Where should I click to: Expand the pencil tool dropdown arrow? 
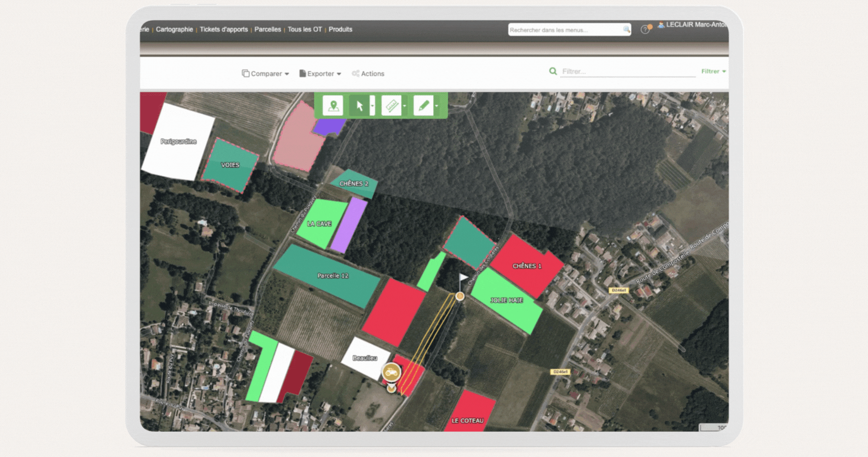point(437,106)
